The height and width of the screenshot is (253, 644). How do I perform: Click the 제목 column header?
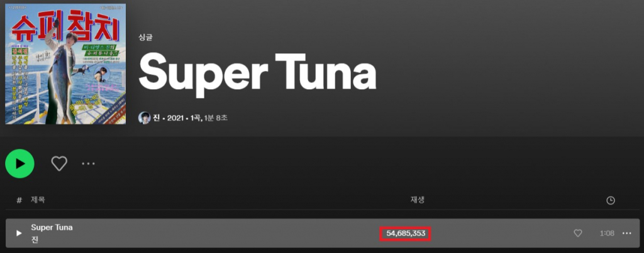(x=38, y=200)
